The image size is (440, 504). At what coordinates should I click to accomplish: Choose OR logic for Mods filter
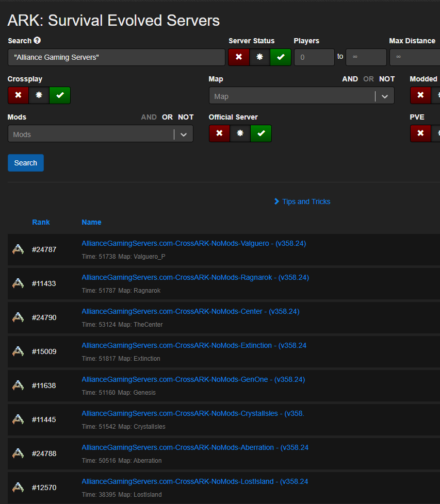click(x=167, y=117)
